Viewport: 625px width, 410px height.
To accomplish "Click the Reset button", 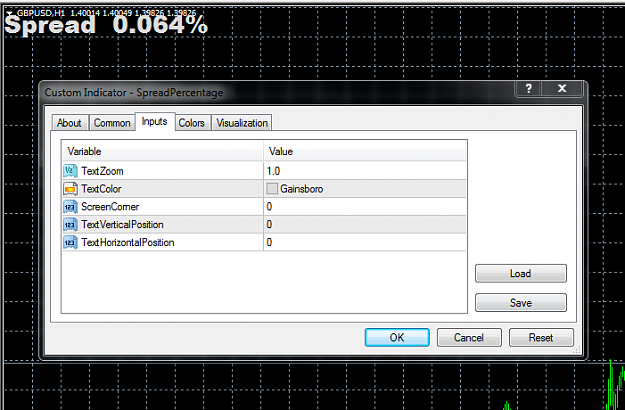I will (x=541, y=337).
